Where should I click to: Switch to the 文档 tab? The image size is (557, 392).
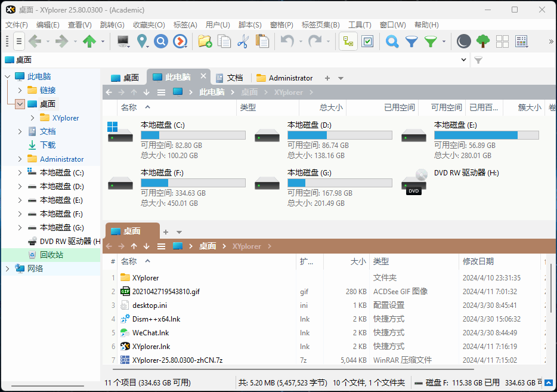coord(230,78)
